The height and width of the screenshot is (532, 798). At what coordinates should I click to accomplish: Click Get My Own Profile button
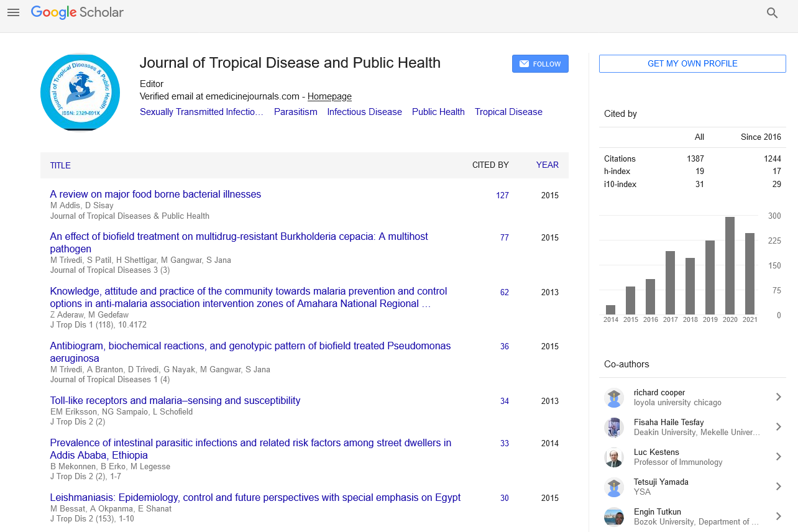692,63
